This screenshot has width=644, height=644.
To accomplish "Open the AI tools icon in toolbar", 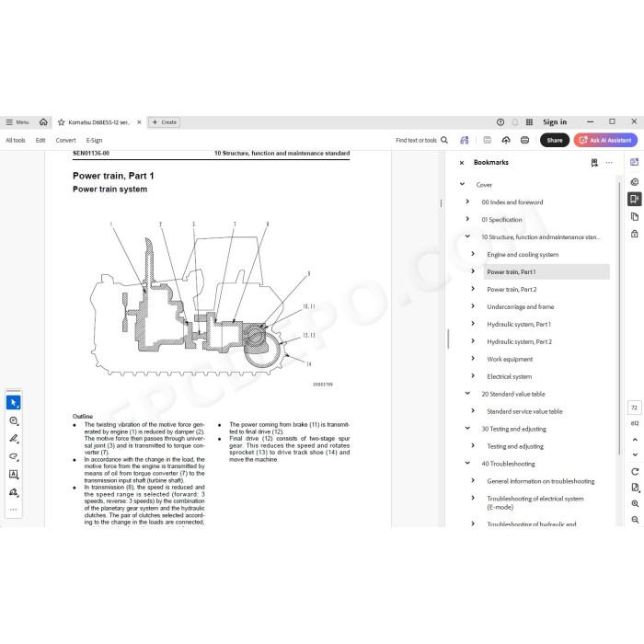I will (465, 140).
